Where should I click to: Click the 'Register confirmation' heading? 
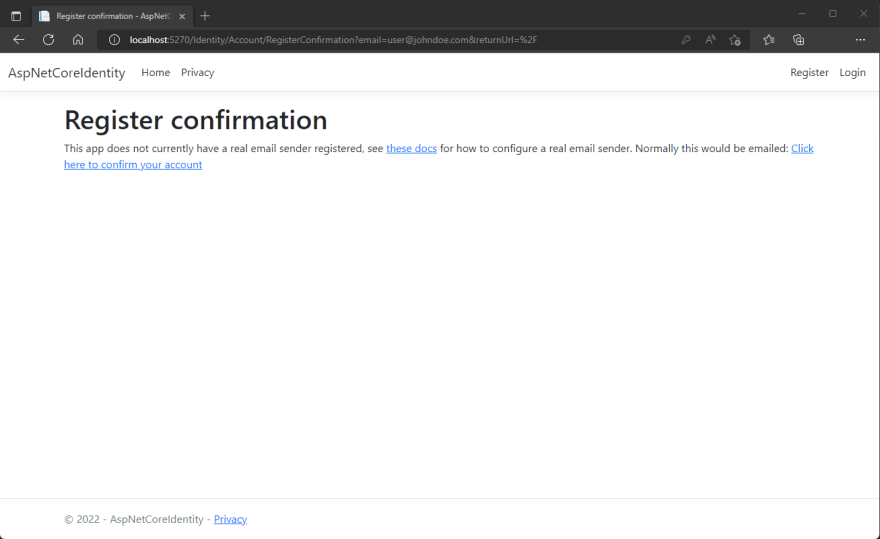tap(196, 120)
